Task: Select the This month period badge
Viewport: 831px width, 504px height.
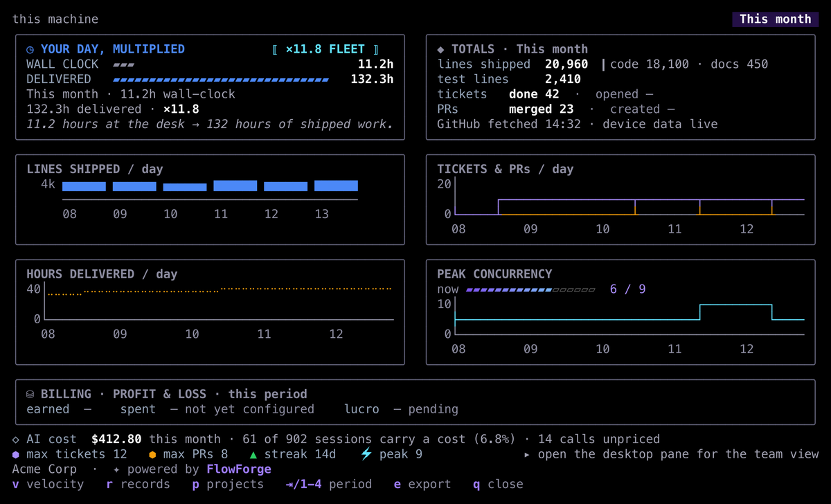Action: tap(775, 19)
